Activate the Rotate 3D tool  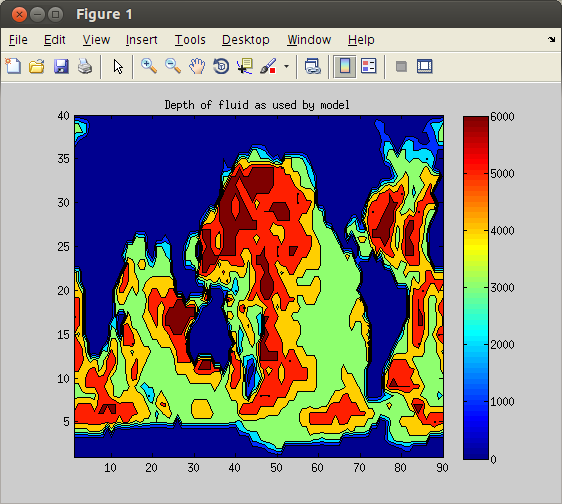click(221, 66)
